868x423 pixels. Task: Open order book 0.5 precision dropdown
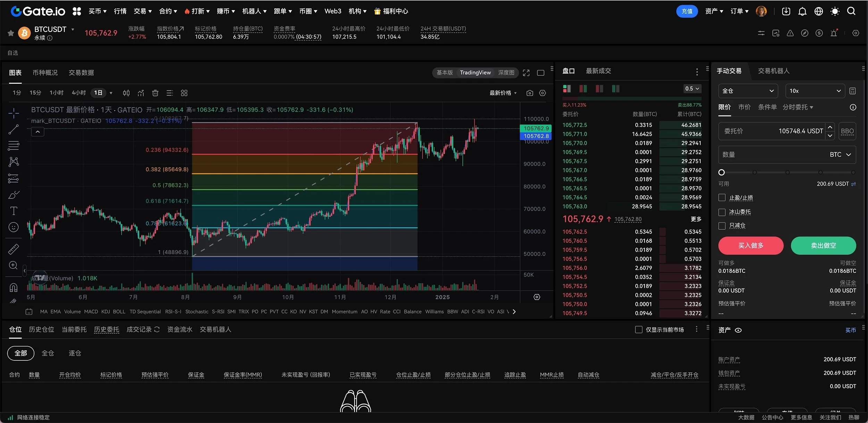click(692, 89)
